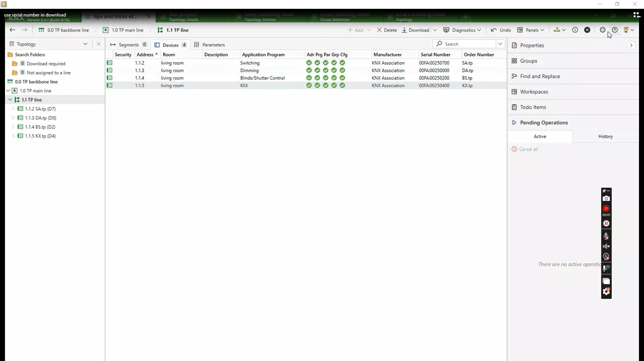The image size is (644, 361).
Task: Switch to the Segments tab
Action: (x=128, y=44)
